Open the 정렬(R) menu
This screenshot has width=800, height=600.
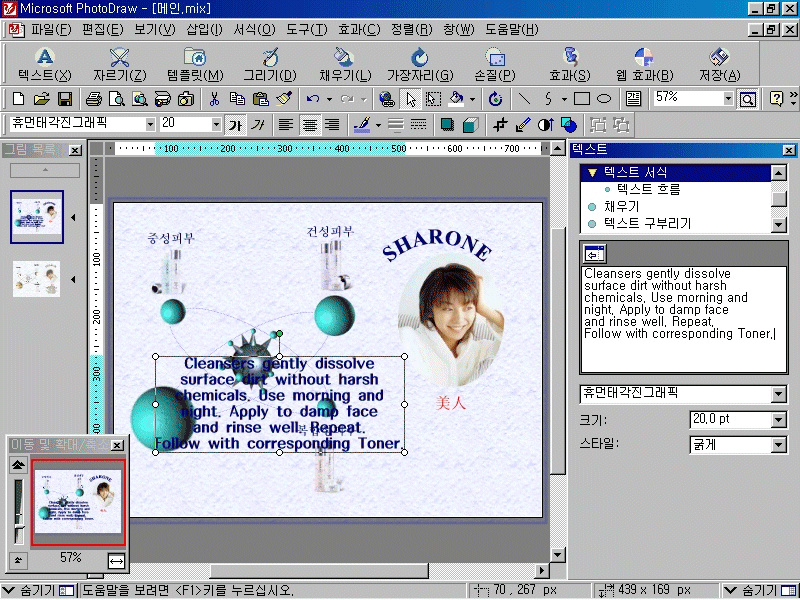click(x=411, y=30)
